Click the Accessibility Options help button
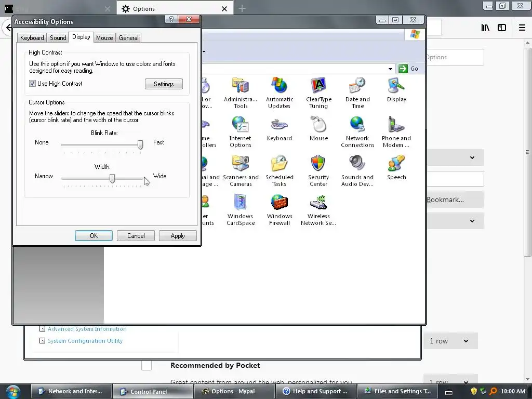This screenshot has height=399, width=532. pyautogui.click(x=171, y=19)
